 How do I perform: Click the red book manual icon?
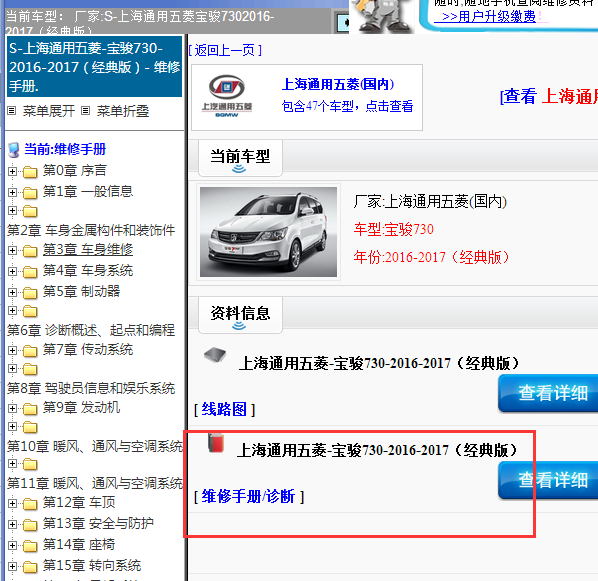coord(216,443)
